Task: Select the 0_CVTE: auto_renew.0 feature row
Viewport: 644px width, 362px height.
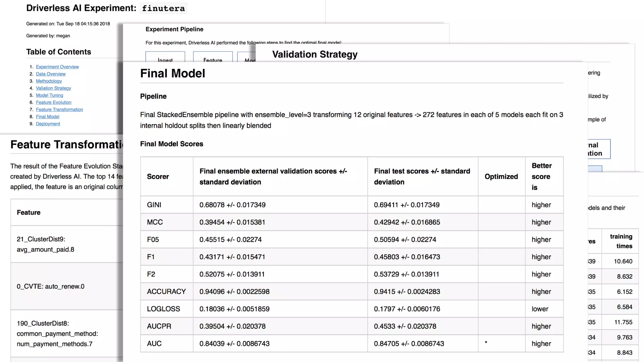Action: [x=51, y=286]
